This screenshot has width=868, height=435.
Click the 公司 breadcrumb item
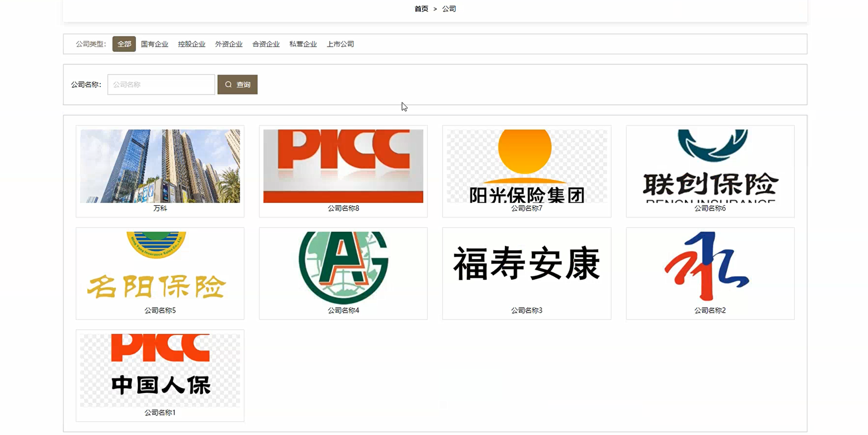449,9
